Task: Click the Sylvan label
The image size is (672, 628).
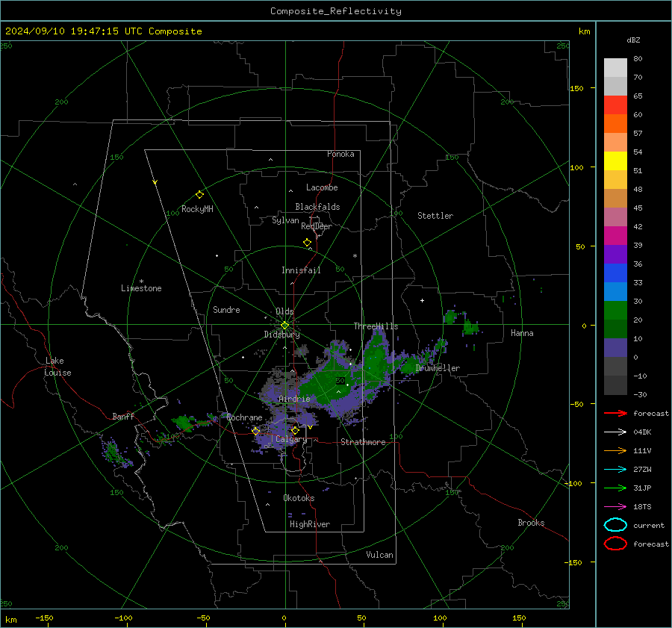Action: [285, 220]
